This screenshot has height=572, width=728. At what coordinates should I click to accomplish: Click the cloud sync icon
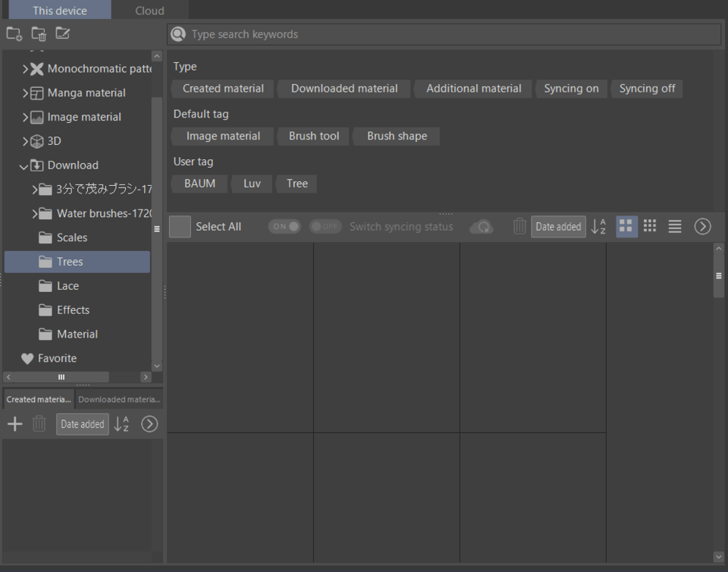(x=482, y=227)
